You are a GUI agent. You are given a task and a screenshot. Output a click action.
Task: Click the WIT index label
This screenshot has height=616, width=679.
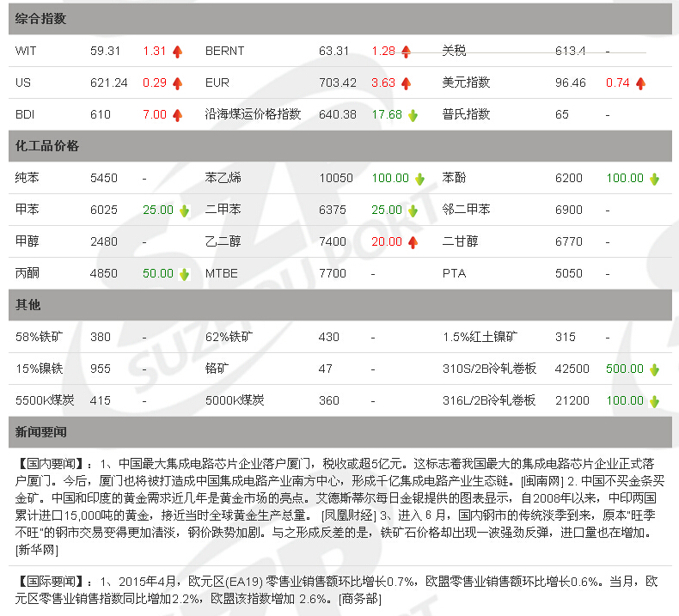pos(26,51)
